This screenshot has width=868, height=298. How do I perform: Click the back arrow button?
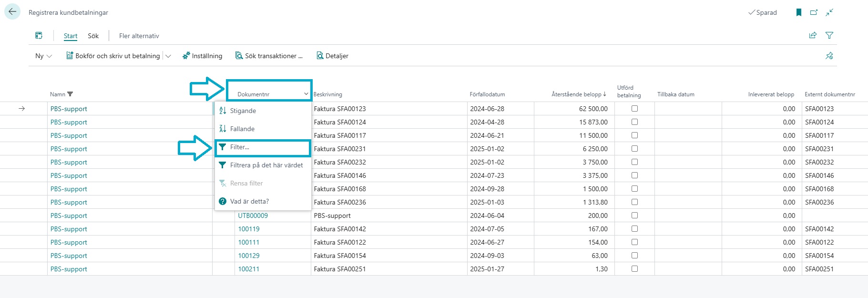click(x=12, y=12)
